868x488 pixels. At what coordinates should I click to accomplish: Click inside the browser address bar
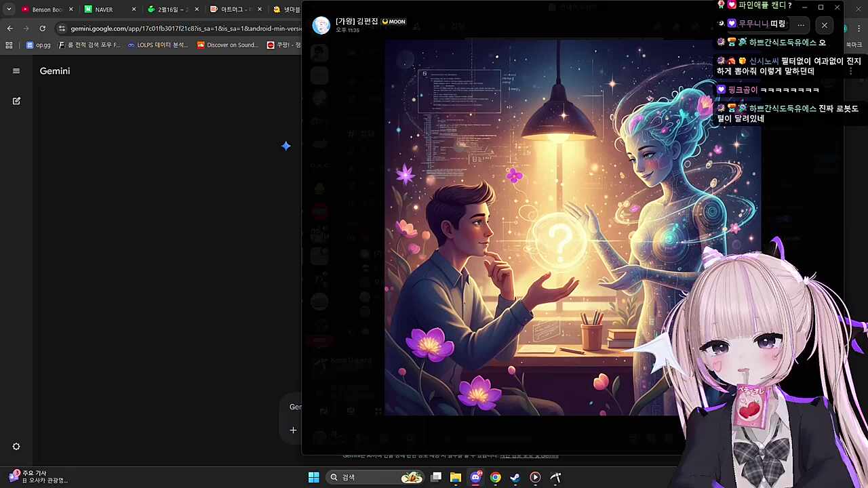click(170, 29)
